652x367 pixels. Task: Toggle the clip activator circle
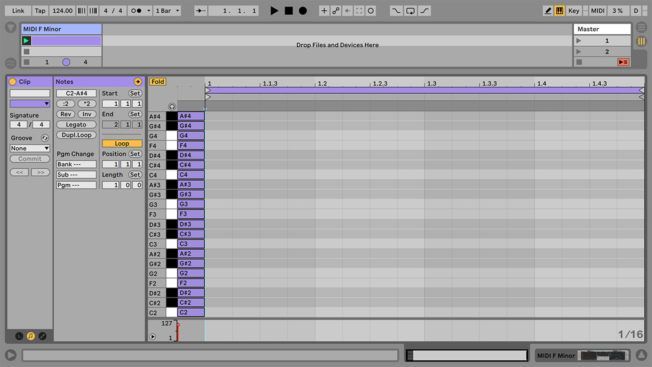[x=12, y=81]
